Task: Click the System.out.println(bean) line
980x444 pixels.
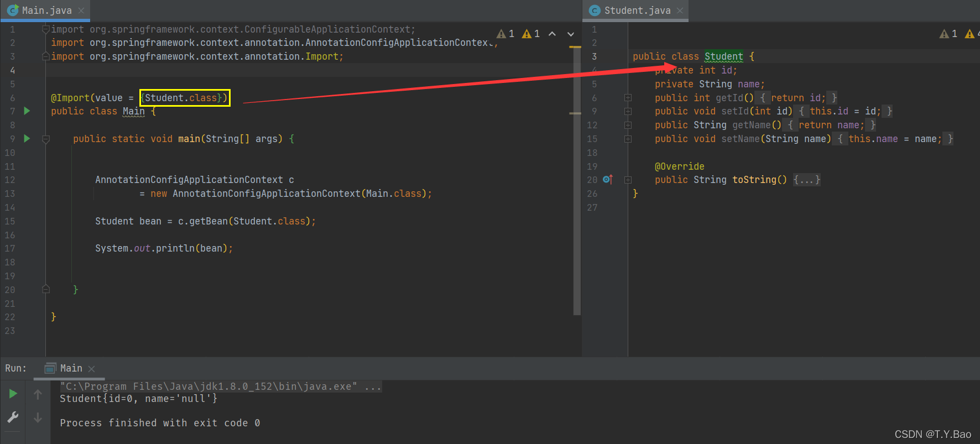Action: point(164,248)
